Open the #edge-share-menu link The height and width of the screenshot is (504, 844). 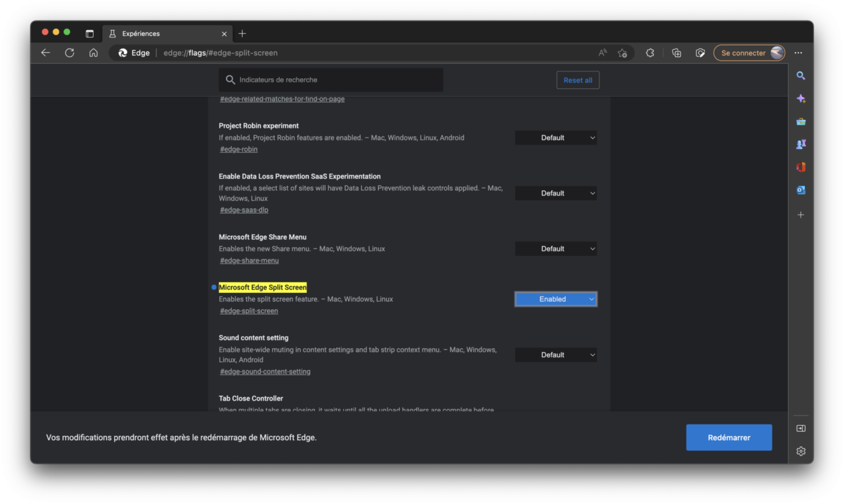[249, 260]
